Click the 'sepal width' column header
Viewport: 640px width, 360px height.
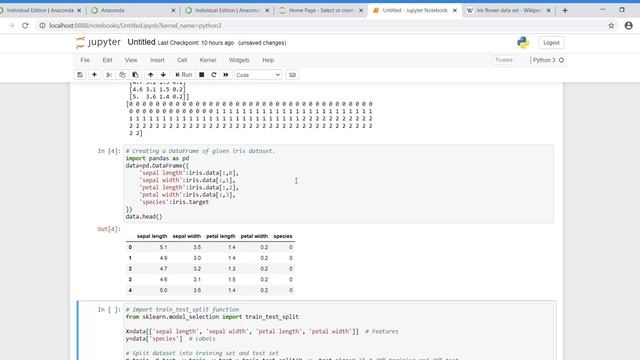(187, 236)
